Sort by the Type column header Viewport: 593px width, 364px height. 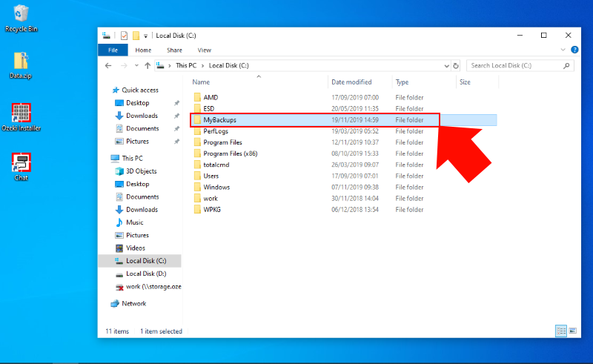click(x=402, y=82)
